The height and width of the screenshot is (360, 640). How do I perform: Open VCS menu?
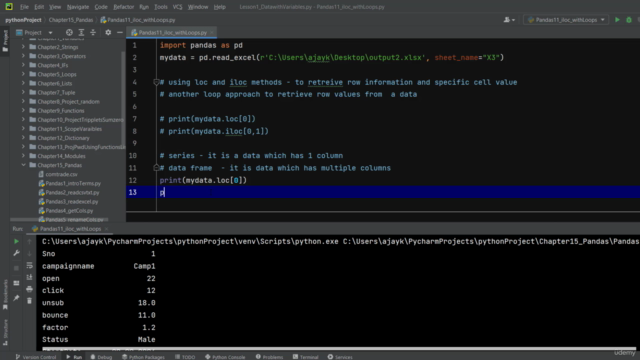[177, 7]
